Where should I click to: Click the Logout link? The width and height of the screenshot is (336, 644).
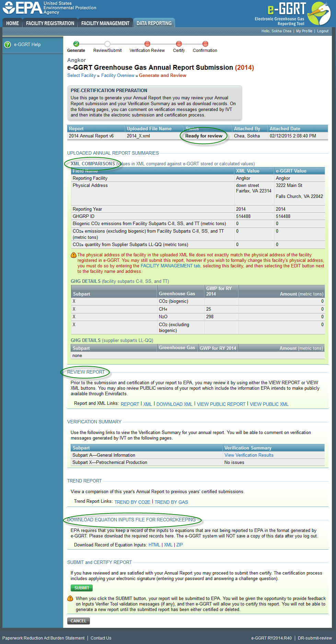[323, 31]
